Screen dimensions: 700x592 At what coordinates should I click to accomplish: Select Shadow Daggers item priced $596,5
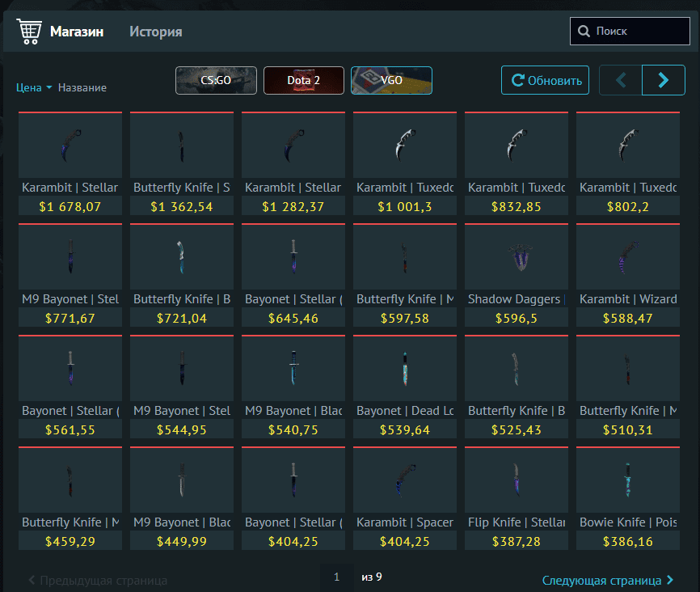[x=517, y=275]
